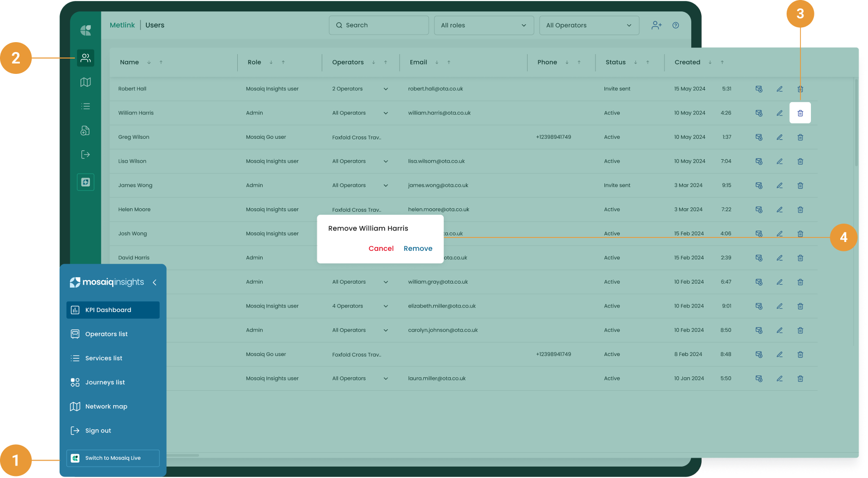Confirm Remove William Harris
868x478 pixels.
point(418,248)
